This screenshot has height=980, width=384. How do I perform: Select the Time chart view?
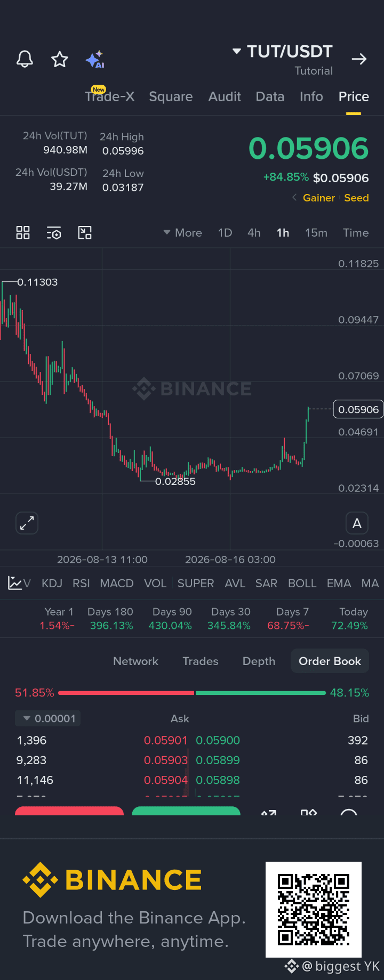(x=356, y=233)
